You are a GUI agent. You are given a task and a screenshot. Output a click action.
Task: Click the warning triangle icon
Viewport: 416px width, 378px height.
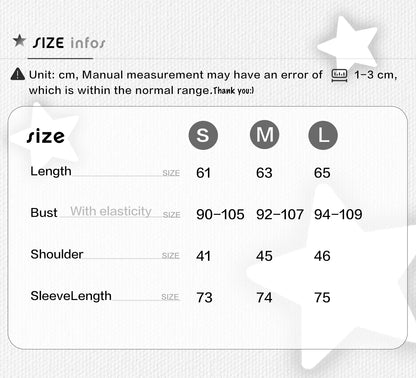(x=18, y=74)
